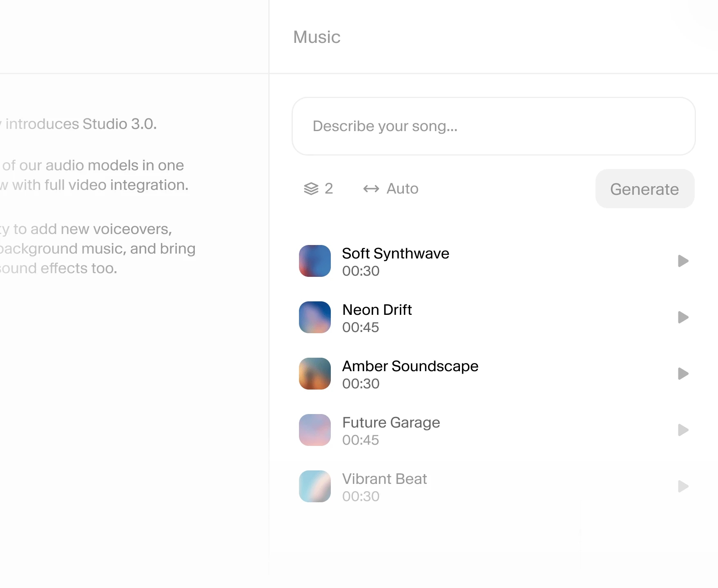The width and height of the screenshot is (718, 588).
Task: Play the Soft Synthwave track
Action: click(x=682, y=261)
